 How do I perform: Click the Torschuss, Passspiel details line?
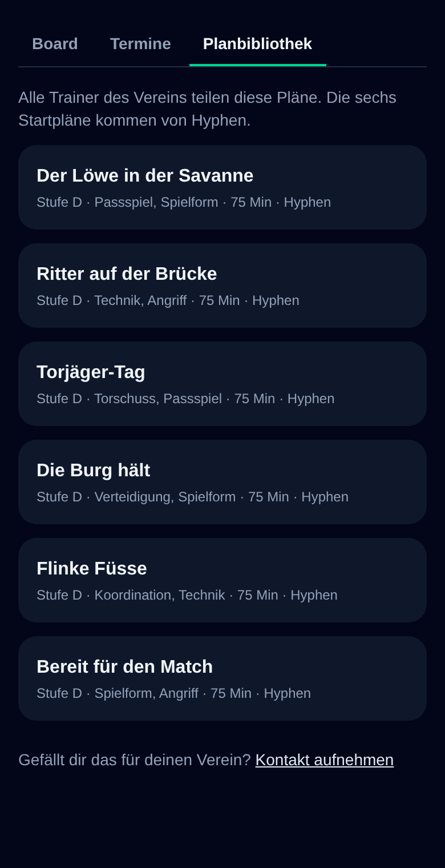click(x=185, y=399)
